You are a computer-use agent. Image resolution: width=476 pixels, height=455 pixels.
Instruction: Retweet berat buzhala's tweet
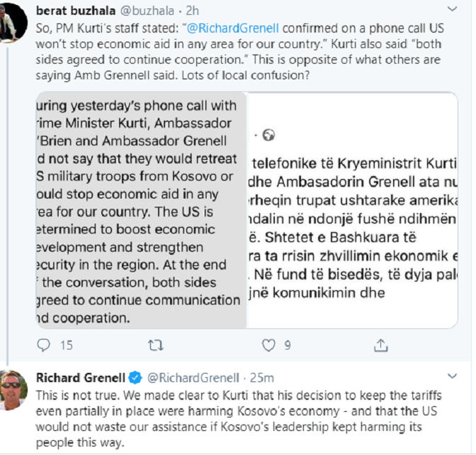[x=154, y=345]
